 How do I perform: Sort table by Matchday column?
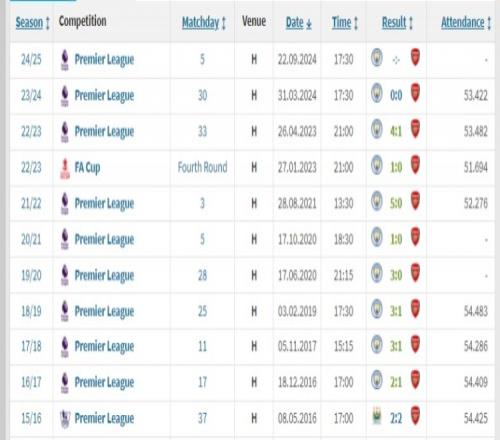click(x=200, y=23)
